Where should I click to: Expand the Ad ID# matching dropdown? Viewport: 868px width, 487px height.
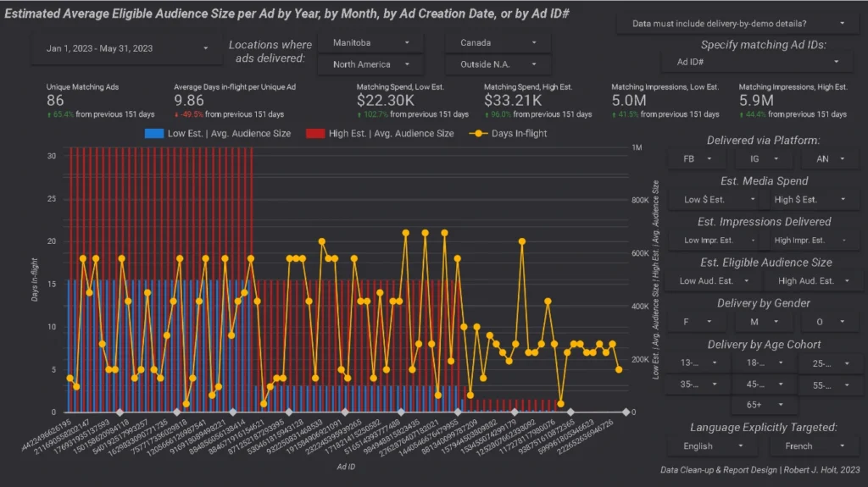[x=756, y=62]
